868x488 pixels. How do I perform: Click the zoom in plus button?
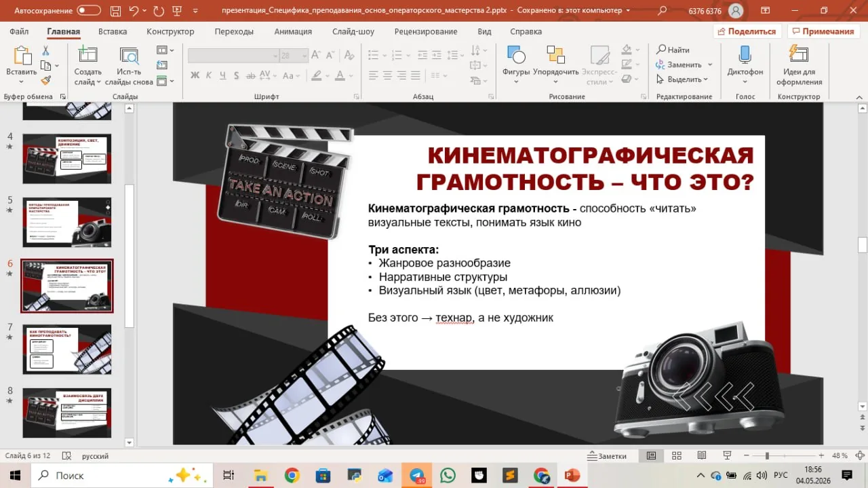click(x=822, y=455)
